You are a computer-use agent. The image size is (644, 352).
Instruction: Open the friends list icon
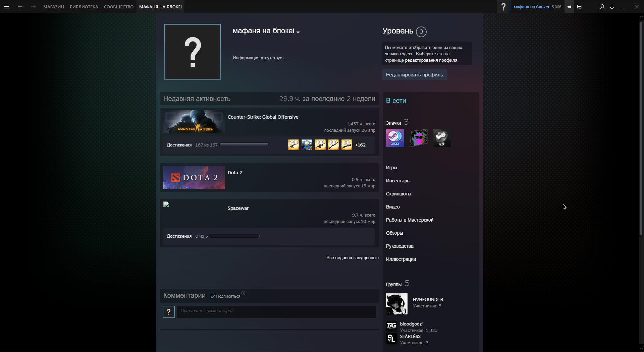602,7
